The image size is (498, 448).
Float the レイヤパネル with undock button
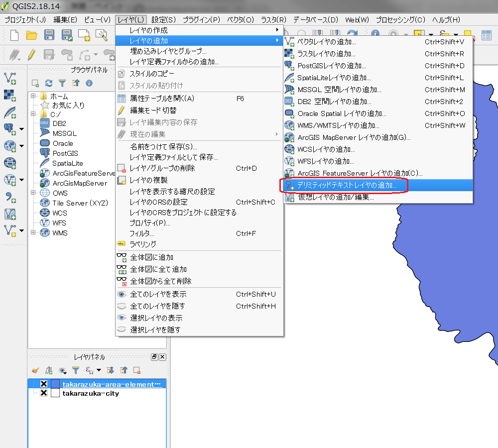pyautogui.click(x=154, y=357)
